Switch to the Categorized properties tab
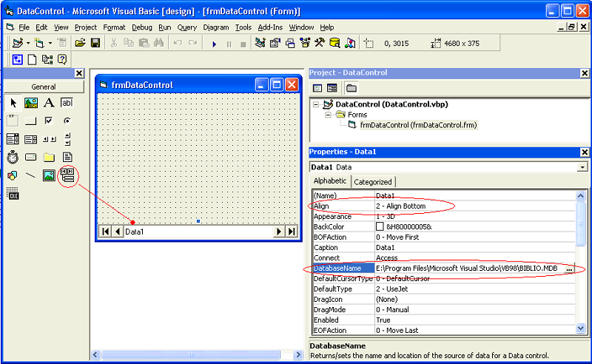Image resolution: width=592 pixels, height=364 pixels. pyautogui.click(x=373, y=182)
